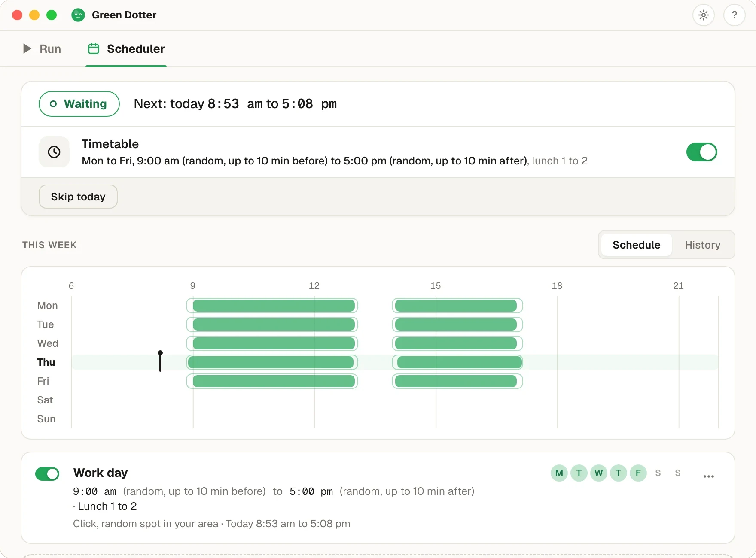Image resolution: width=756 pixels, height=558 pixels.
Task: Click the Skip today button
Action: click(78, 197)
